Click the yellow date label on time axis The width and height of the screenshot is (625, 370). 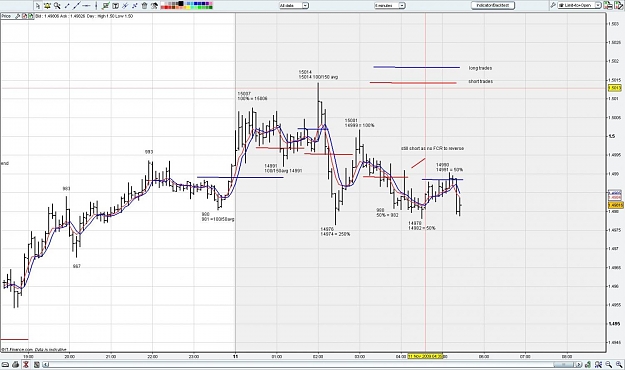pos(426,356)
